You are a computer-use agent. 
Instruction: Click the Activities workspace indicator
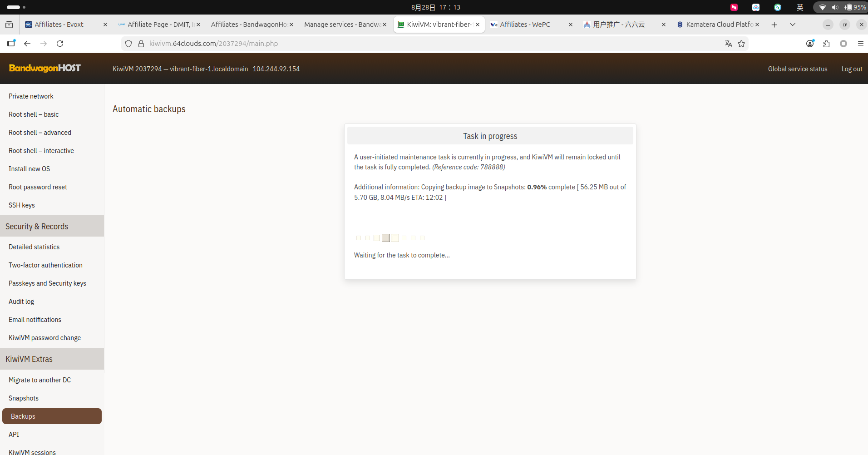coord(16,7)
